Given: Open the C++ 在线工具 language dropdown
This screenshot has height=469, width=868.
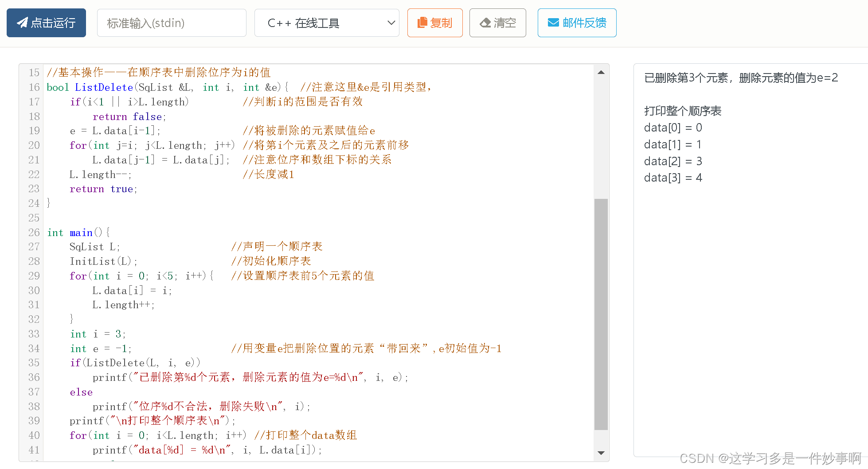Looking at the screenshot, I should 327,23.
